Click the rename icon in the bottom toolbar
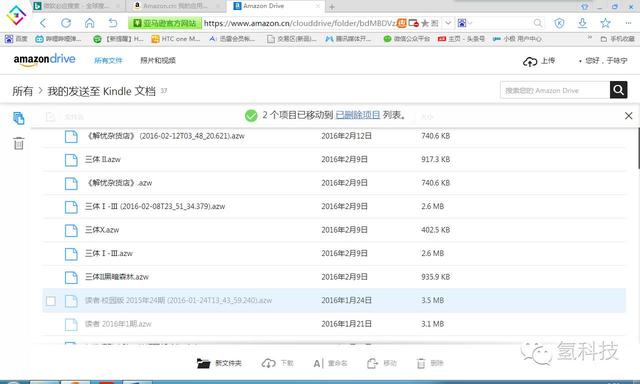The image size is (640, 384). [318, 363]
